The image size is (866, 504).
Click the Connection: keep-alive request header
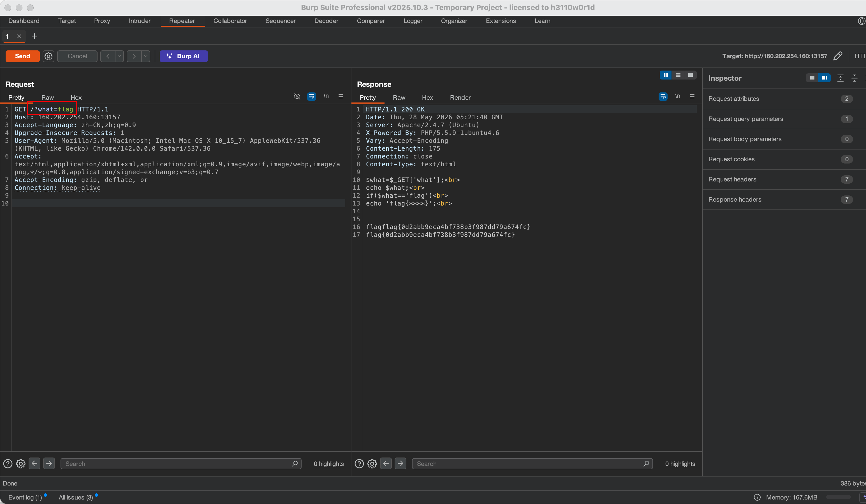58,188
